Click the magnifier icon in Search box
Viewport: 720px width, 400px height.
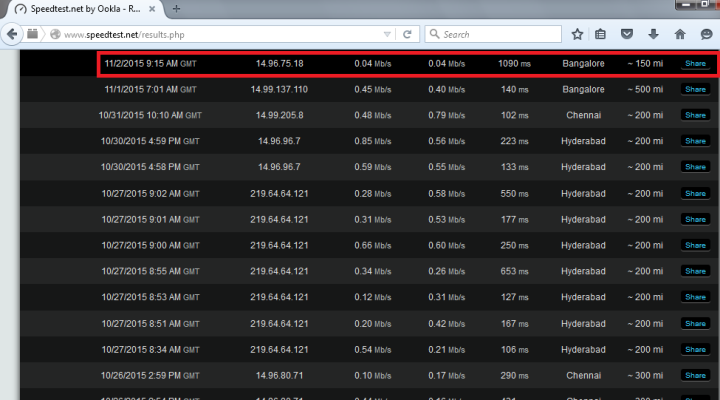(x=434, y=34)
